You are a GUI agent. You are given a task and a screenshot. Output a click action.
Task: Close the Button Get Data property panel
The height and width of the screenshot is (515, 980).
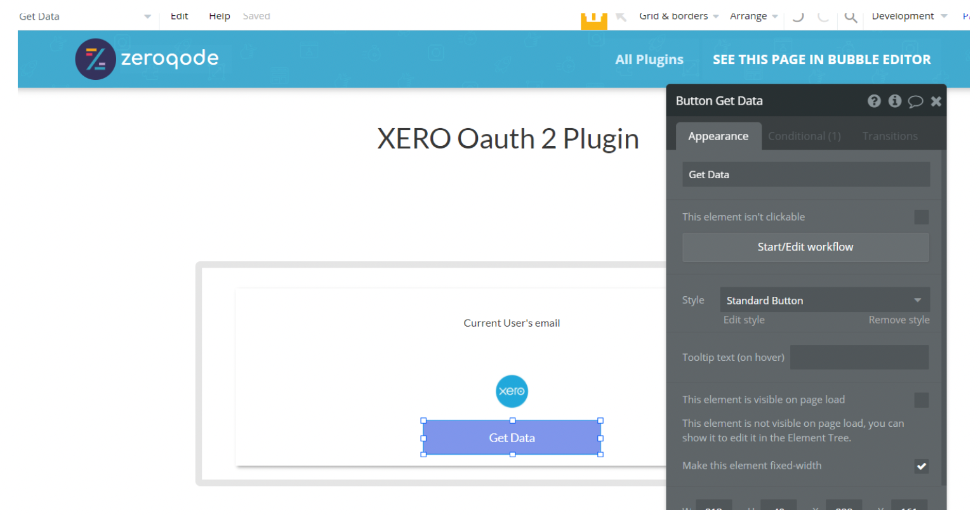click(x=936, y=101)
